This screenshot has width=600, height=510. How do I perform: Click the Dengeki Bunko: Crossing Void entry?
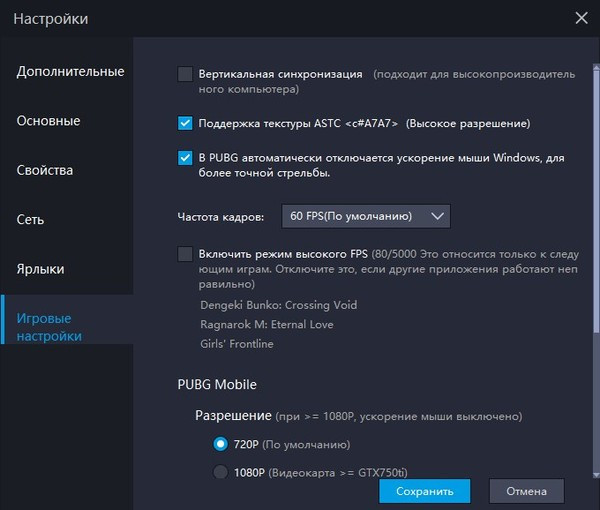pyautogui.click(x=278, y=305)
